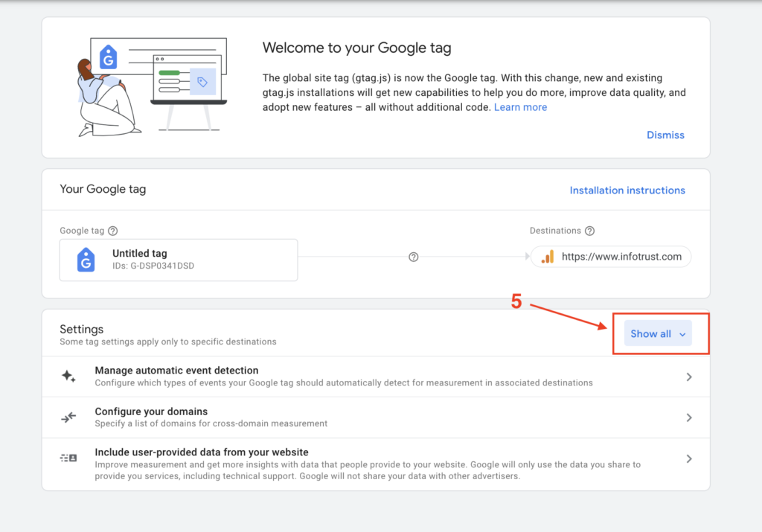This screenshot has width=762, height=532.
Task: Select Include user-provided data from your website
Action: coord(201,452)
